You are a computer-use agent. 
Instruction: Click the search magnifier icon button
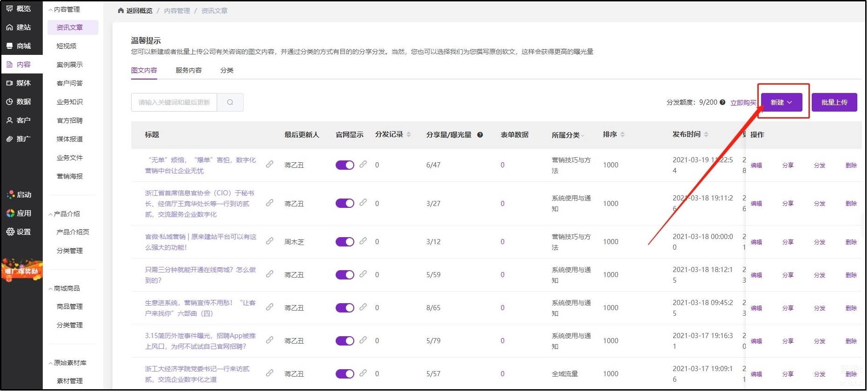(x=230, y=102)
